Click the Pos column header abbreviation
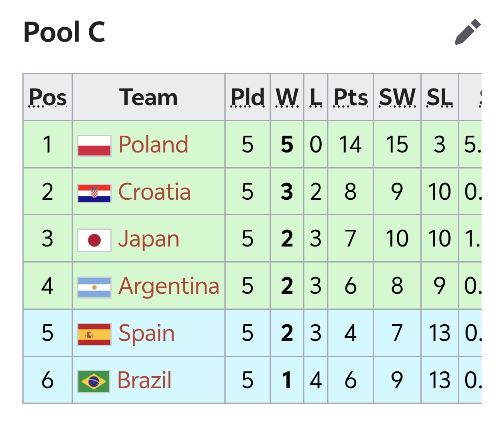This screenshot has height=425, width=504. [48, 98]
